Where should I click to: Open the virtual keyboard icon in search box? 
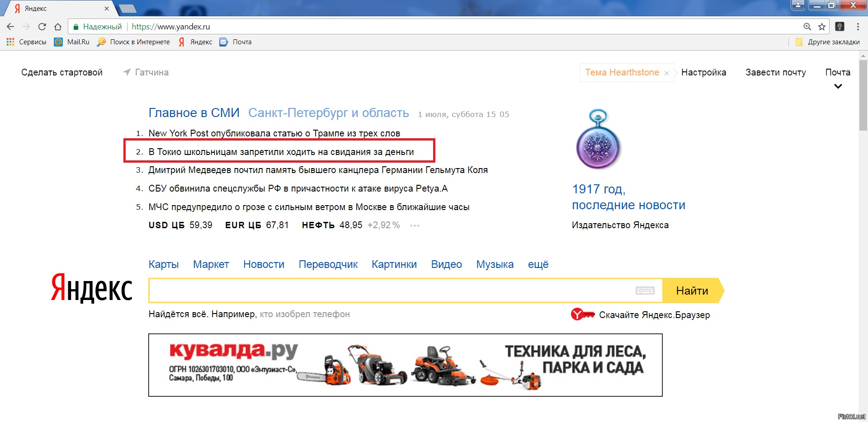[x=645, y=291]
